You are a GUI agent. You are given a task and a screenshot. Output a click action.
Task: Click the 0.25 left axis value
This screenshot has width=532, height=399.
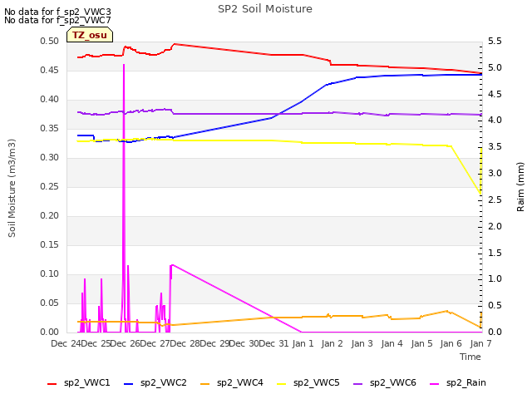click(x=50, y=186)
